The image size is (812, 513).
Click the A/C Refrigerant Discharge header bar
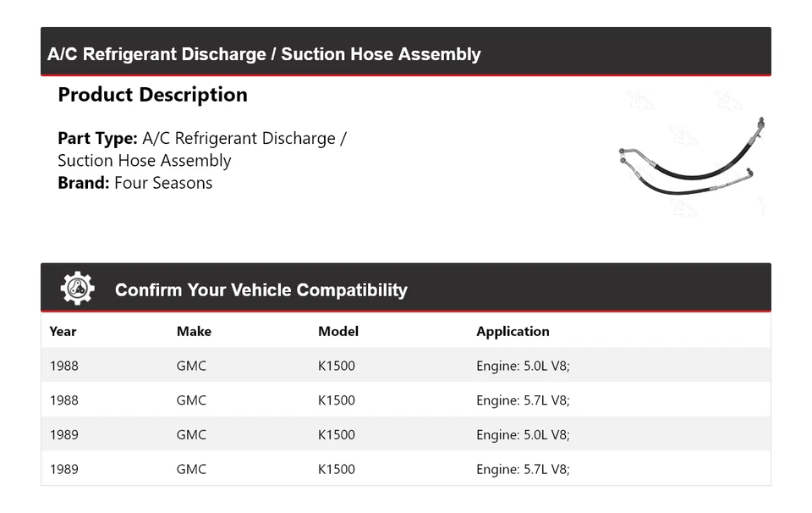coord(264,54)
